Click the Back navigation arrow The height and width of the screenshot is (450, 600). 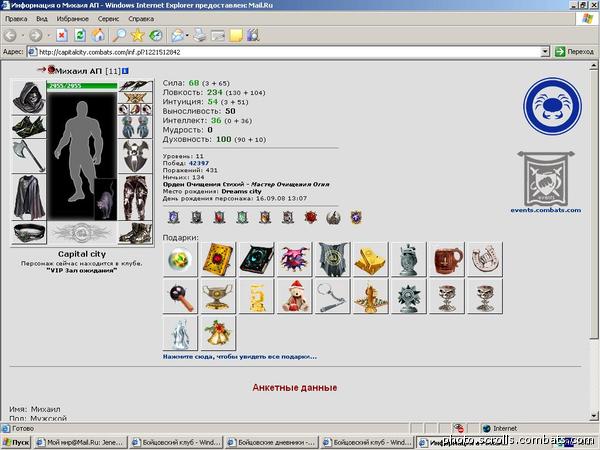point(10,36)
